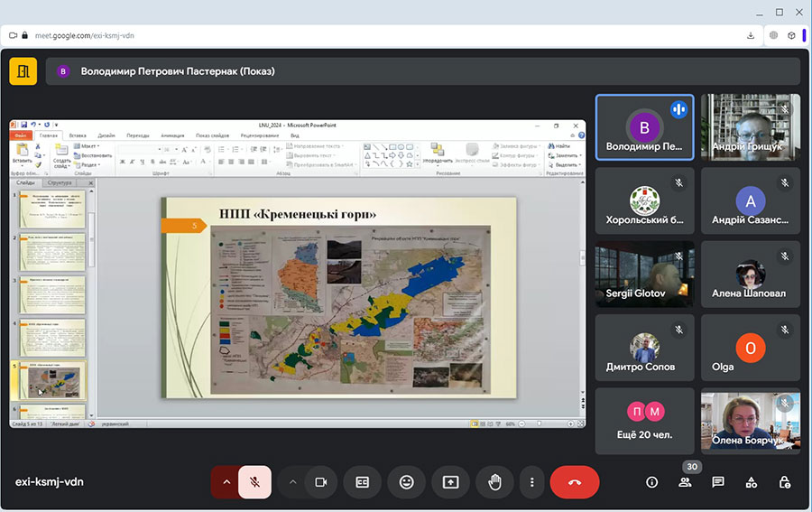Open meeting details info icon

652,482
